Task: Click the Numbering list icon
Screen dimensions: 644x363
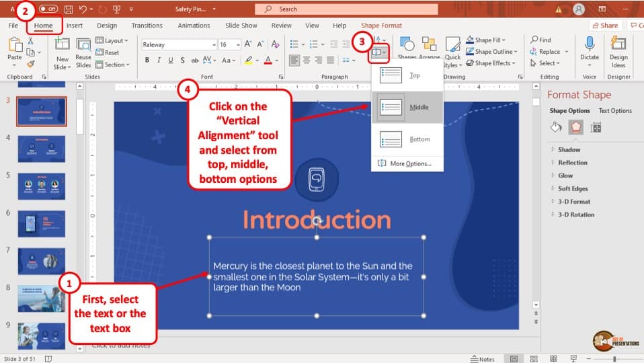Action: (313, 44)
